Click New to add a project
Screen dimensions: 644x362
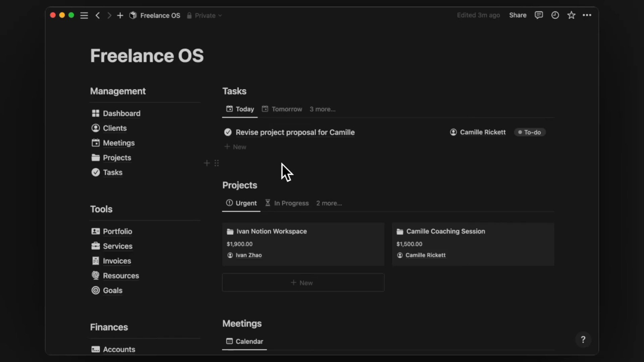303,283
